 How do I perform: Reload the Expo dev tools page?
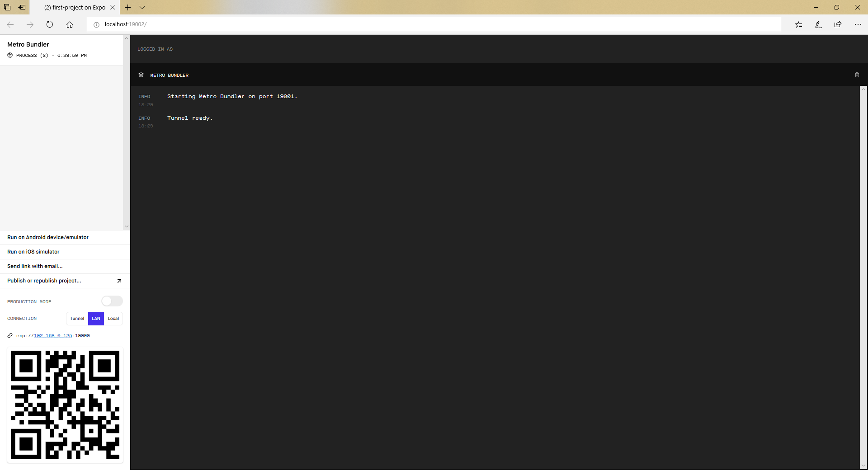click(50, 24)
